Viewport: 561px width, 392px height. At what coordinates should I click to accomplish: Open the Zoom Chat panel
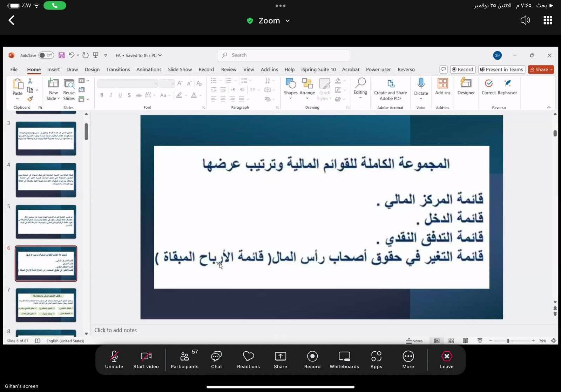tap(216, 359)
